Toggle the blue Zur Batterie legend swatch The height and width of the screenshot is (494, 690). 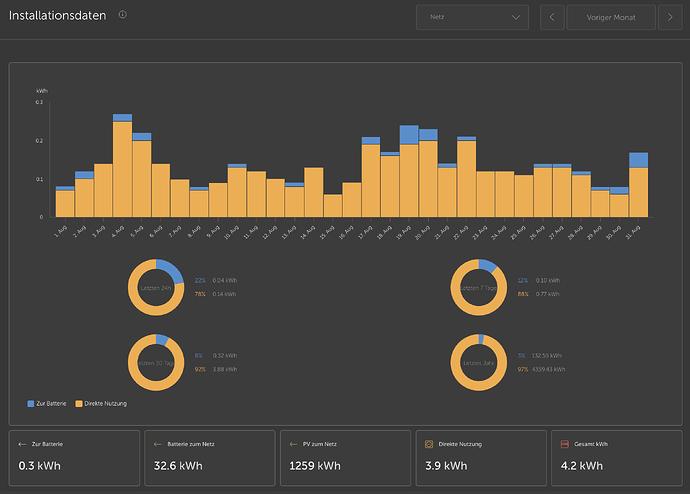[31, 403]
